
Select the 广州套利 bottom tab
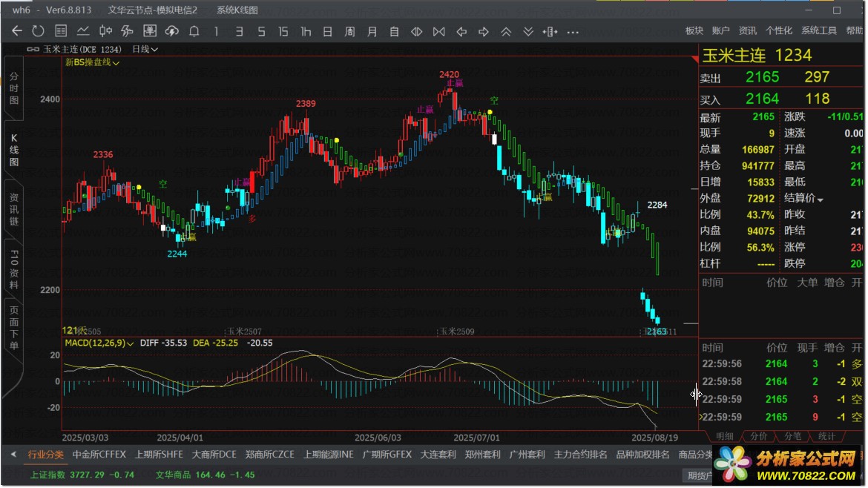pos(527,454)
